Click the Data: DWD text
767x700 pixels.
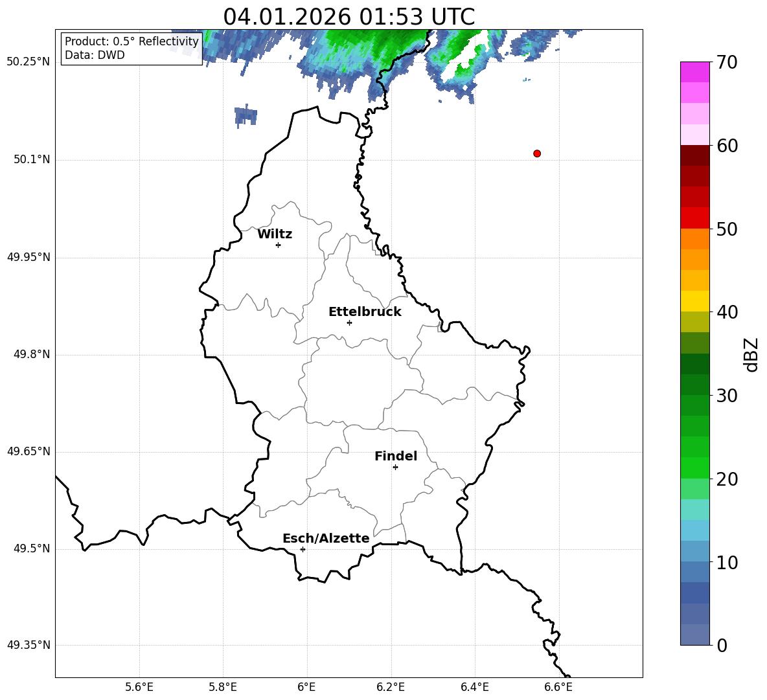click(x=95, y=55)
